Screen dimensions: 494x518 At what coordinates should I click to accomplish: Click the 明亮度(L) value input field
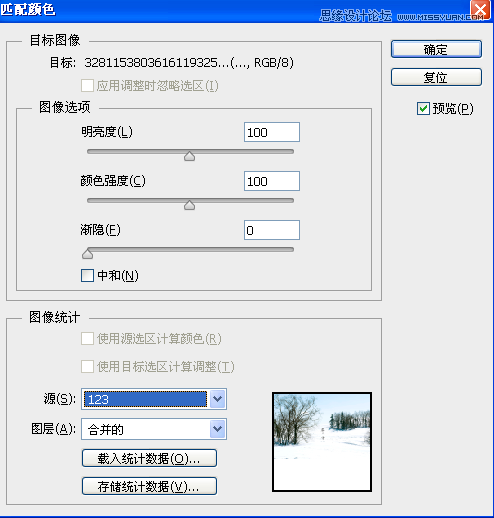coord(272,132)
